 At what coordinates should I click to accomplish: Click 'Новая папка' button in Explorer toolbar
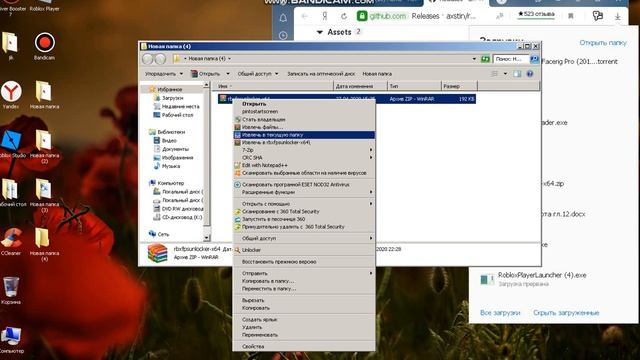click(377, 74)
